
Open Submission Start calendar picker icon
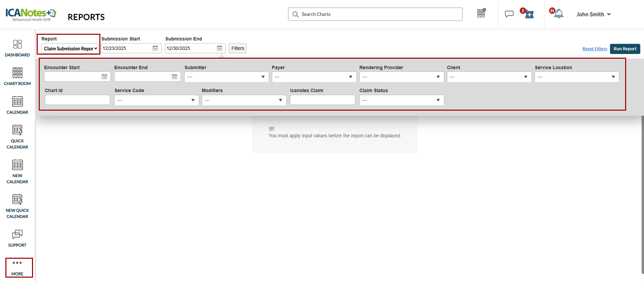coord(155,48)
